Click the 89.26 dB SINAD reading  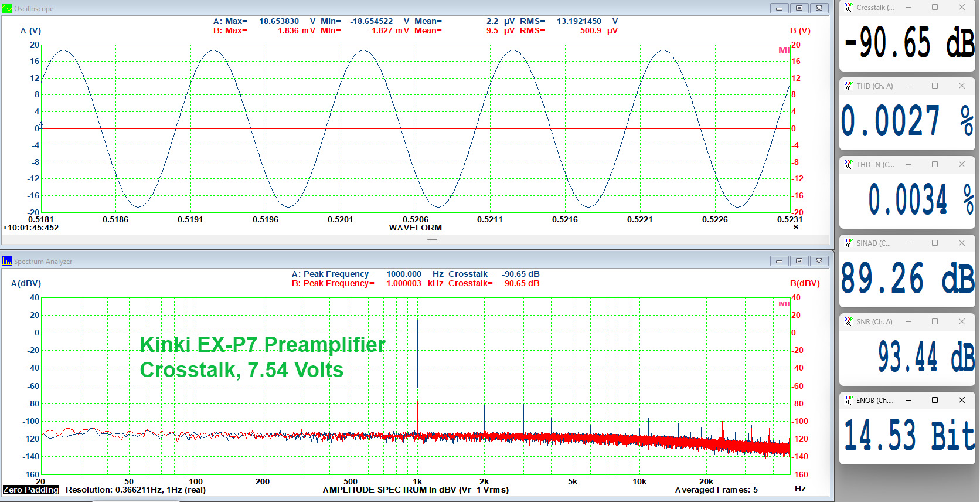(x=908, y=278)
